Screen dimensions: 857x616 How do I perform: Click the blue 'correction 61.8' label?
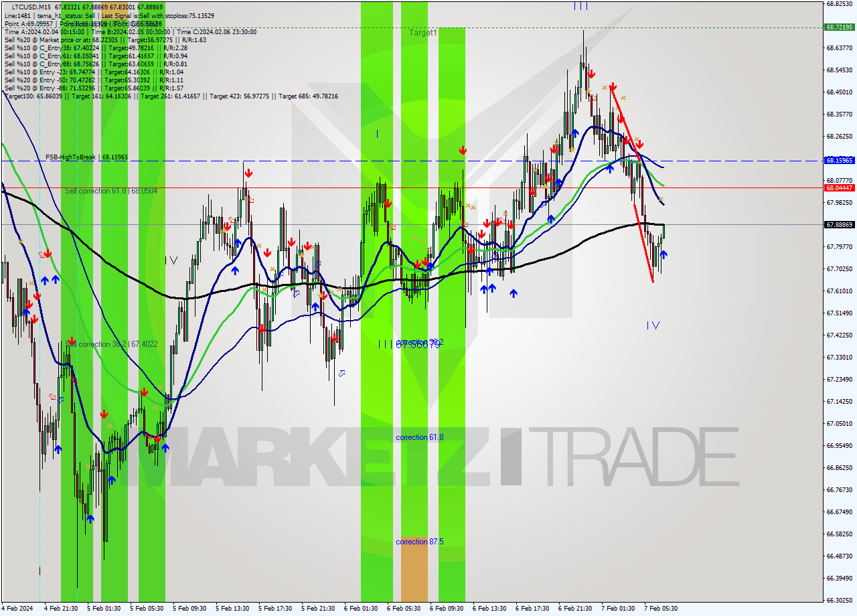419,437
